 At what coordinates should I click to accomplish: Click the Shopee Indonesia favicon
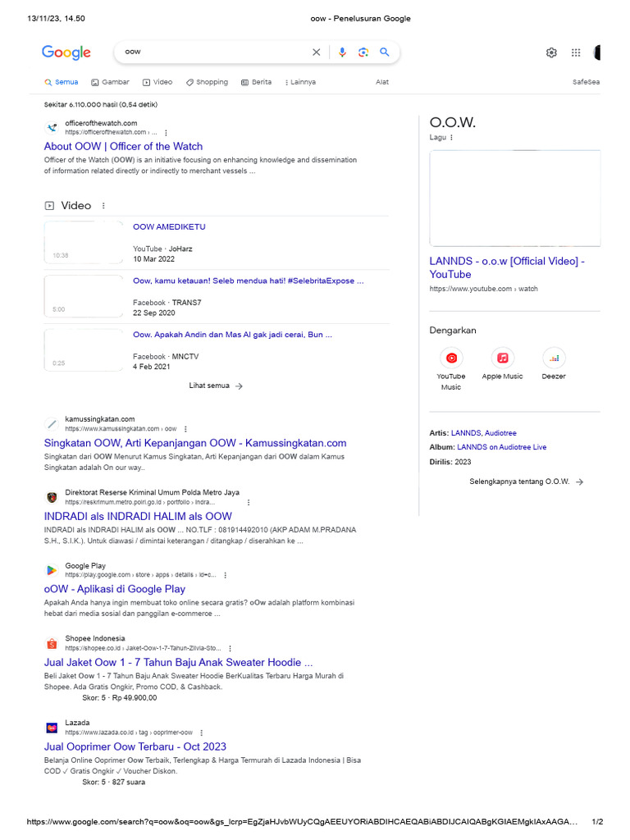coord(52,643)
